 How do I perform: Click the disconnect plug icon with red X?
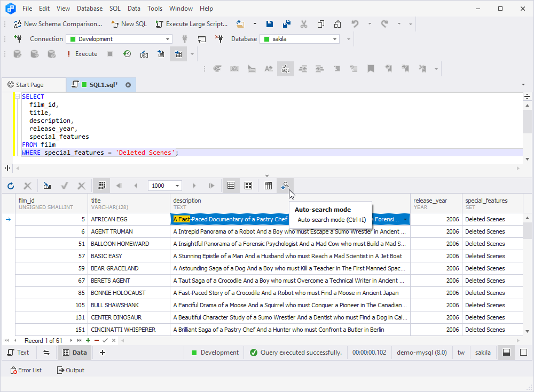(219, 39)
